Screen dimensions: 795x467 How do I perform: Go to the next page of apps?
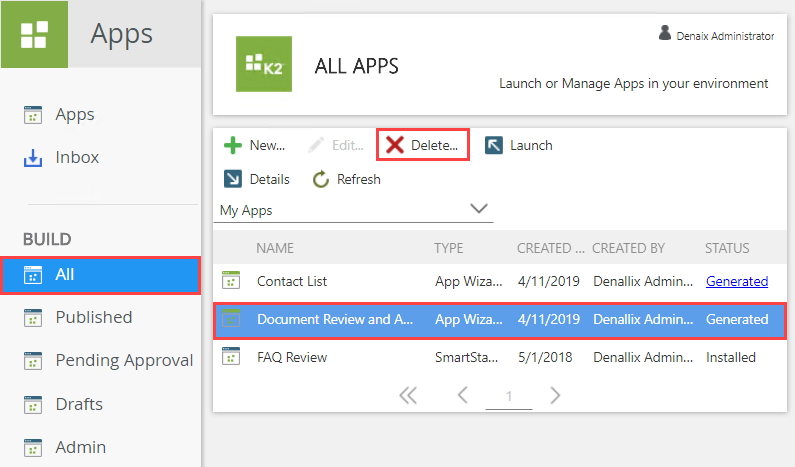tap(555, 396)
